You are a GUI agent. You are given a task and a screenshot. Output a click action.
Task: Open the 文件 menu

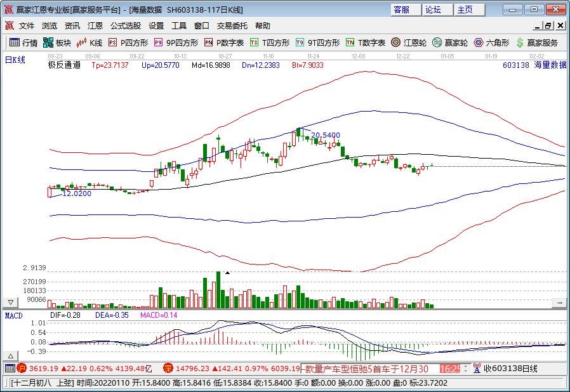pyautogui.click(x=27, y=26)
